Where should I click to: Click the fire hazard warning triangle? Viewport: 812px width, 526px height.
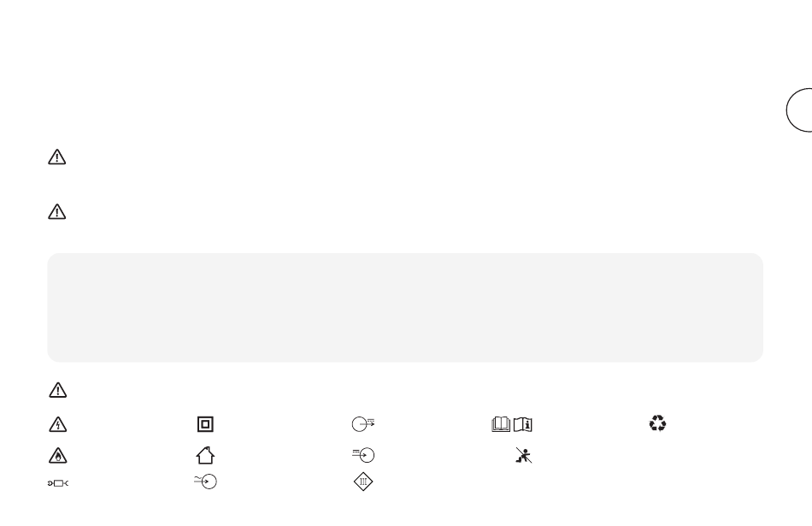tap(57, 456)
